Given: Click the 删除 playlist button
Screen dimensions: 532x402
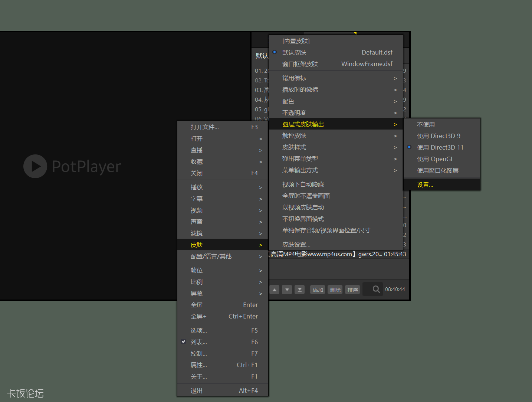Looking at the screenshot, I should [335, 290].
